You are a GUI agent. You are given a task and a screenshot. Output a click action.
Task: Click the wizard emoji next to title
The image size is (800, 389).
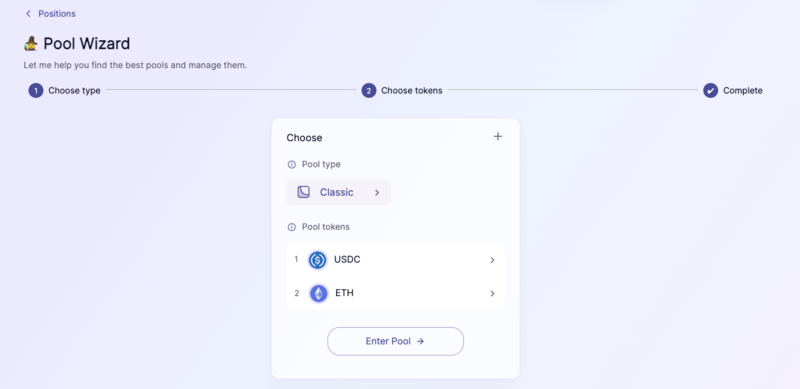(31, 44)
